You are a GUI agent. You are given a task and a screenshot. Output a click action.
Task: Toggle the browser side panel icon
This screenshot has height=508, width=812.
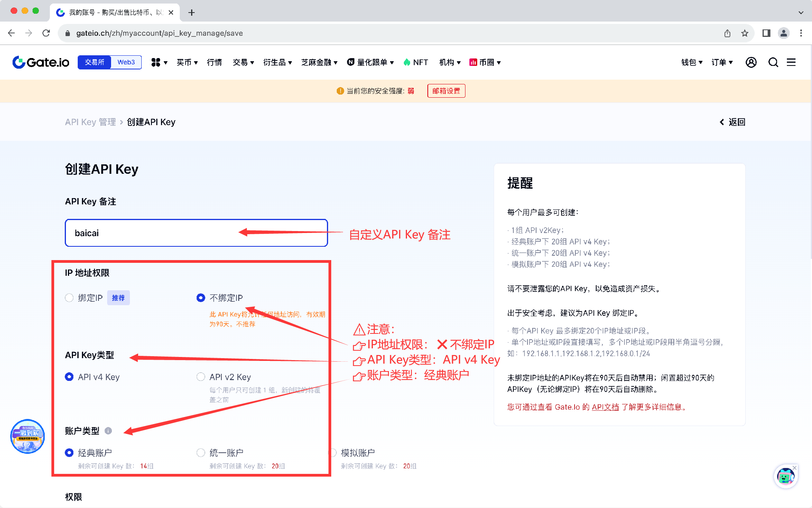[x=766, y=33]
